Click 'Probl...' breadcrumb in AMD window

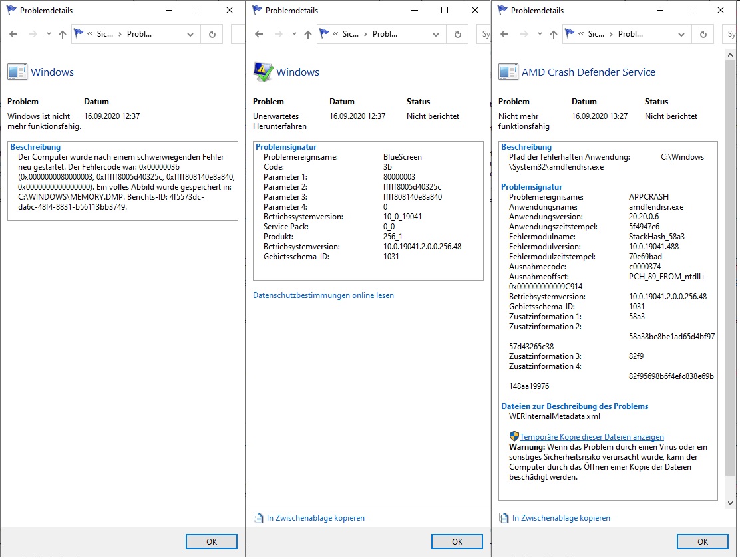630,34
